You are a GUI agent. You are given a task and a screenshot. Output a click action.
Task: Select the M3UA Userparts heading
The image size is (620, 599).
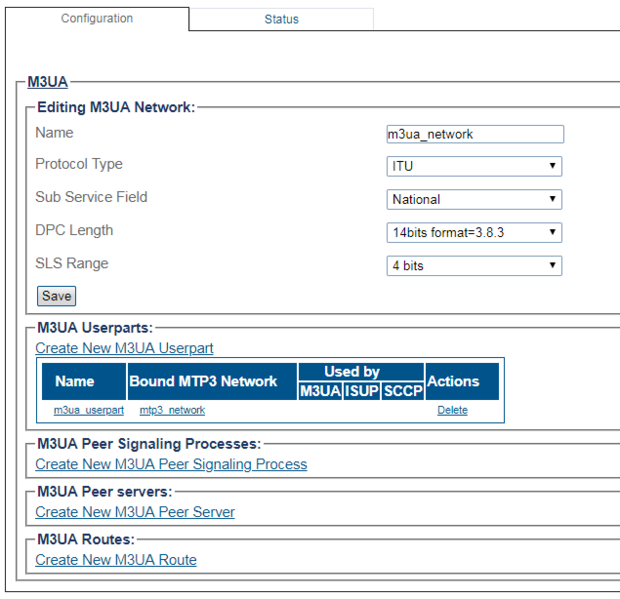pyautogui.click(x=95, y=328)
